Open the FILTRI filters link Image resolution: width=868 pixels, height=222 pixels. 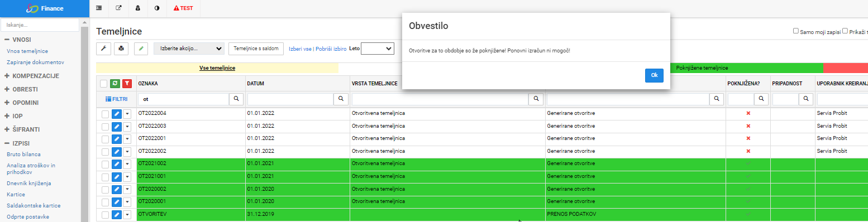coord(116,99)
